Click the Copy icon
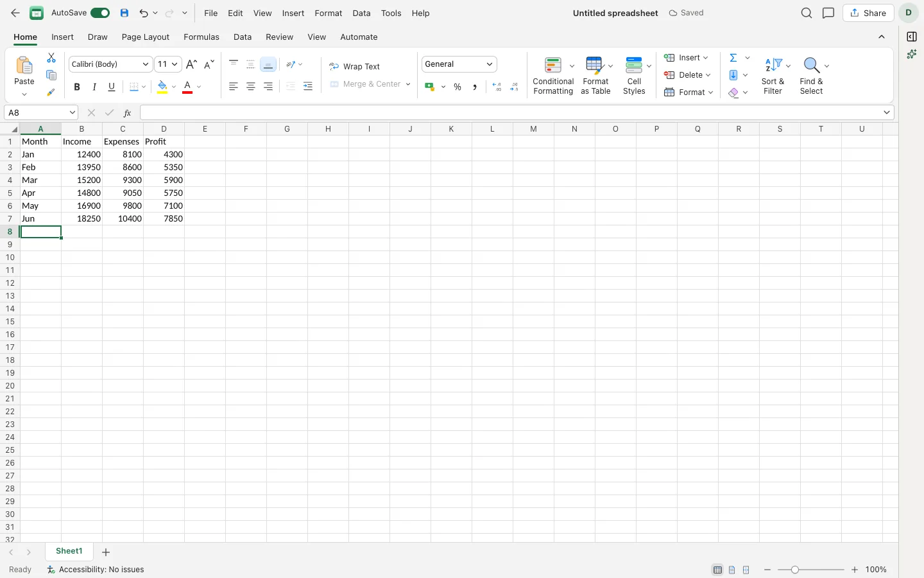This screenshot has width=924, height=578. [51, 75]
